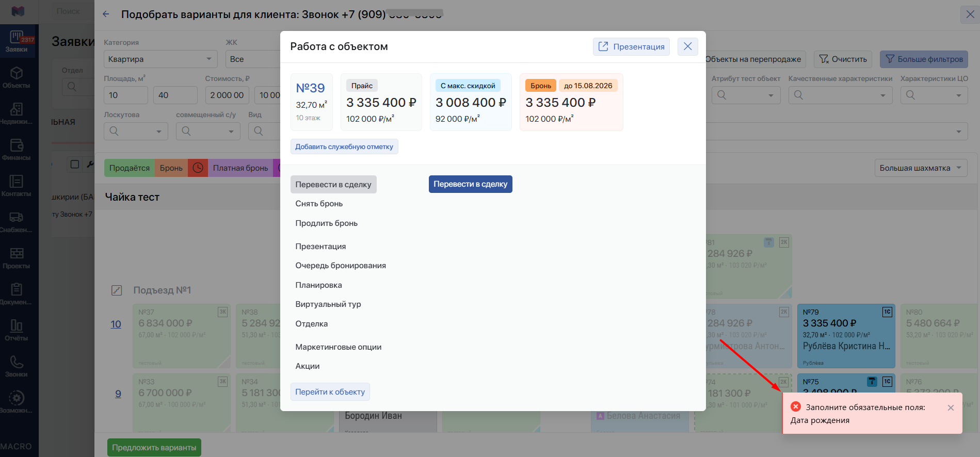Viewport: 980px width, 457px height.
Task: Open Объекты section in sidebar
Action: 17,77
